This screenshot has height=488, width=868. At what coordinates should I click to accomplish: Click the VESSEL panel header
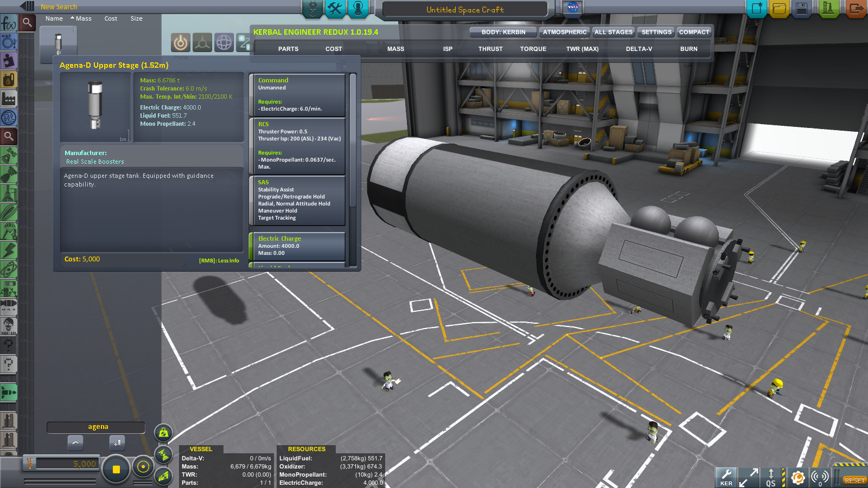(201, 449)
